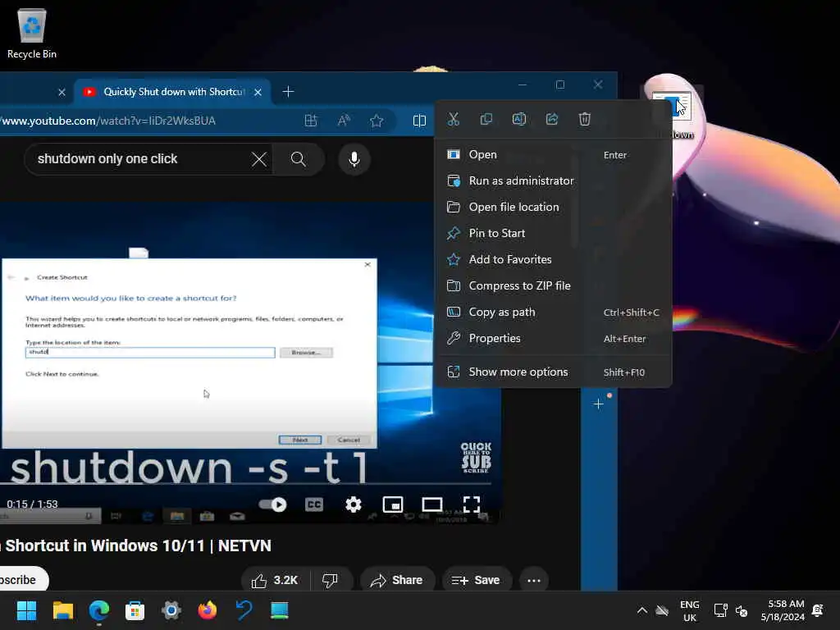Screen dimensions: 840x630
Task: Open Microsoft Edge from taskbar
Action: point(99,610)
